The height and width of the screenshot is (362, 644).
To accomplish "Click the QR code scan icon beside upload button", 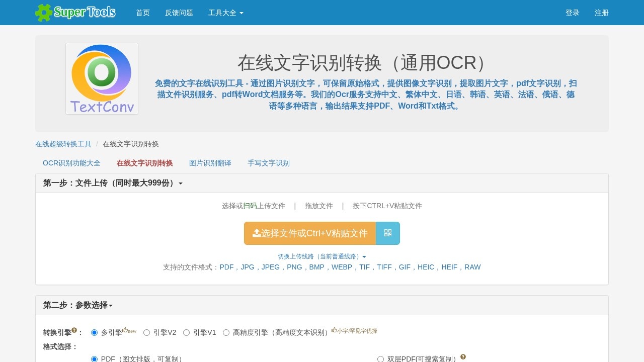I will [x=387, y=233].
